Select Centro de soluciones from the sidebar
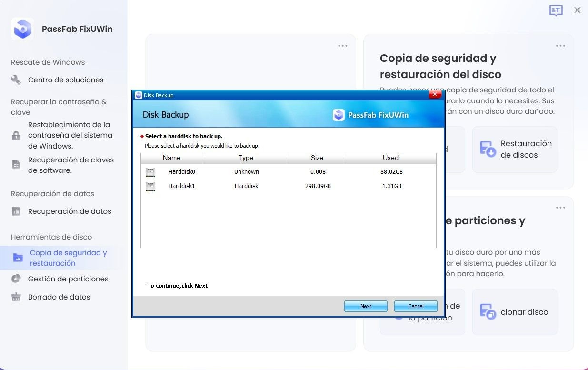588x370 pixels. click(66, 80)
